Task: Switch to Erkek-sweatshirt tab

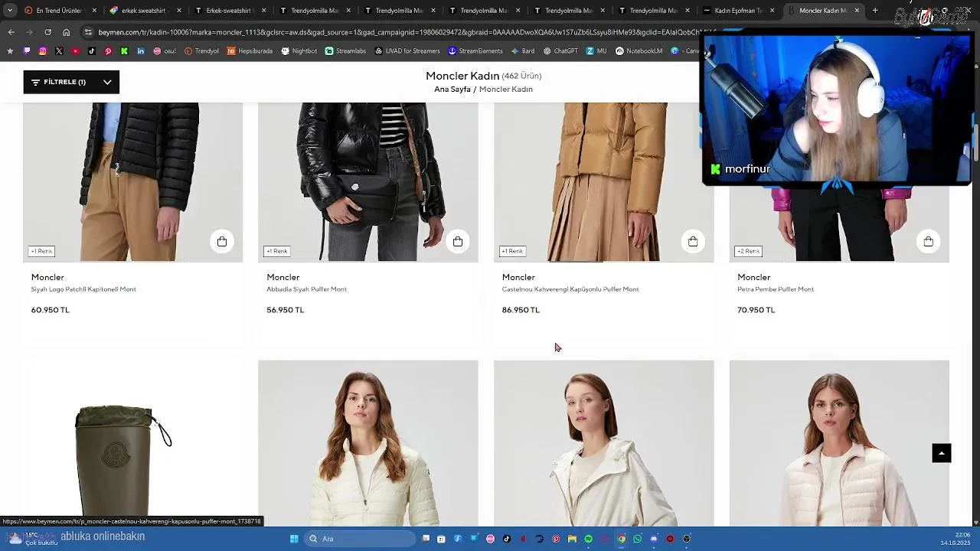Action: 229,11
